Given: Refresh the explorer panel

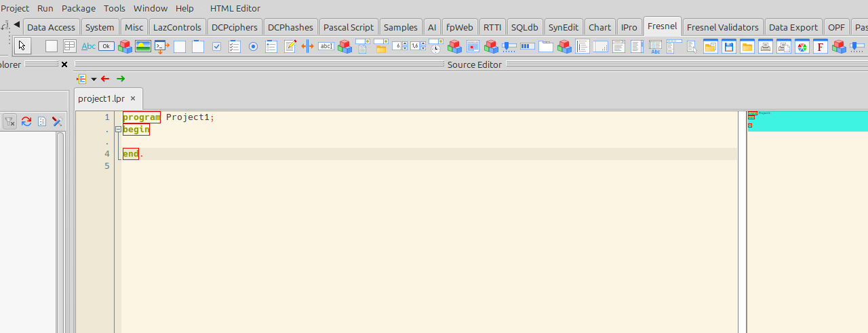Looking at the screenshot, I should pos(26,121).
